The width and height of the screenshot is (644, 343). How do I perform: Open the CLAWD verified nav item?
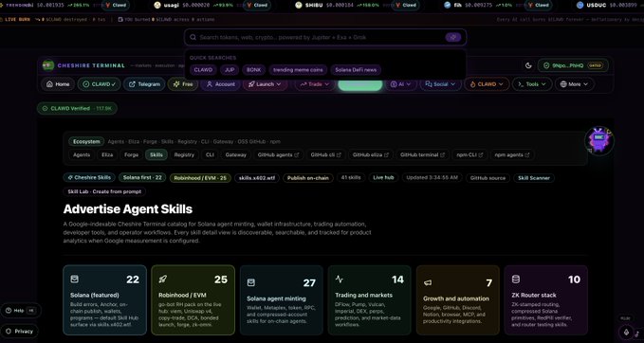pos(99,84)
